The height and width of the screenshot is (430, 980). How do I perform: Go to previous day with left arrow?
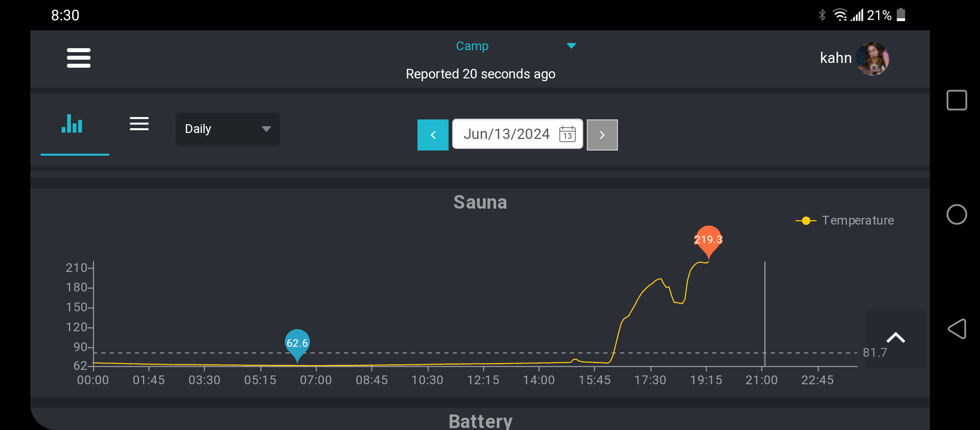point(433,135)
